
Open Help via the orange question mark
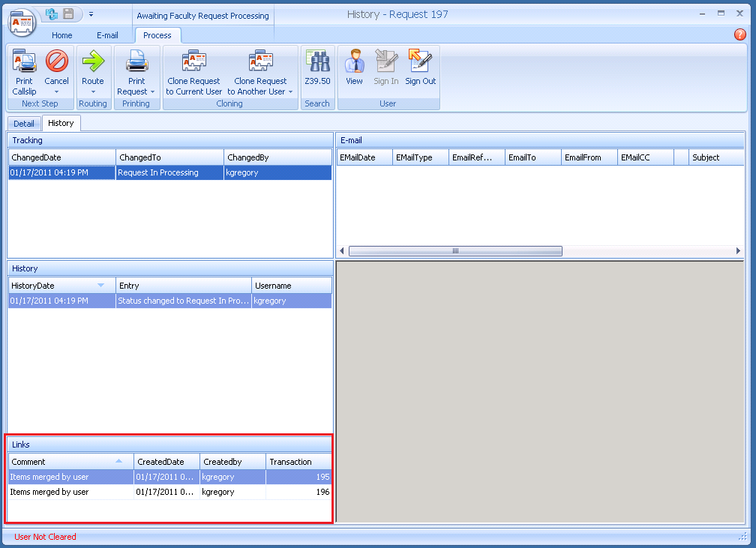739,34
